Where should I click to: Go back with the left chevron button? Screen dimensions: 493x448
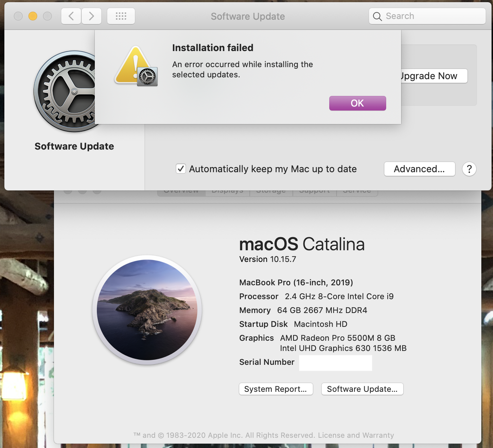[x=71, y=16]
